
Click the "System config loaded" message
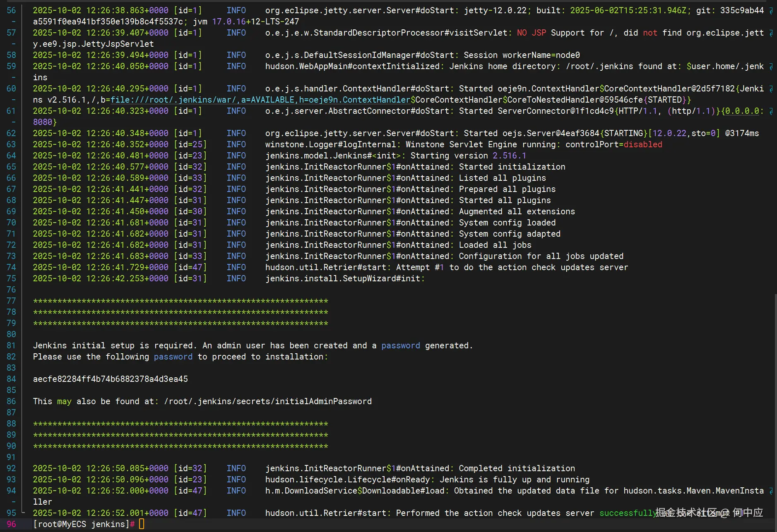508,223
